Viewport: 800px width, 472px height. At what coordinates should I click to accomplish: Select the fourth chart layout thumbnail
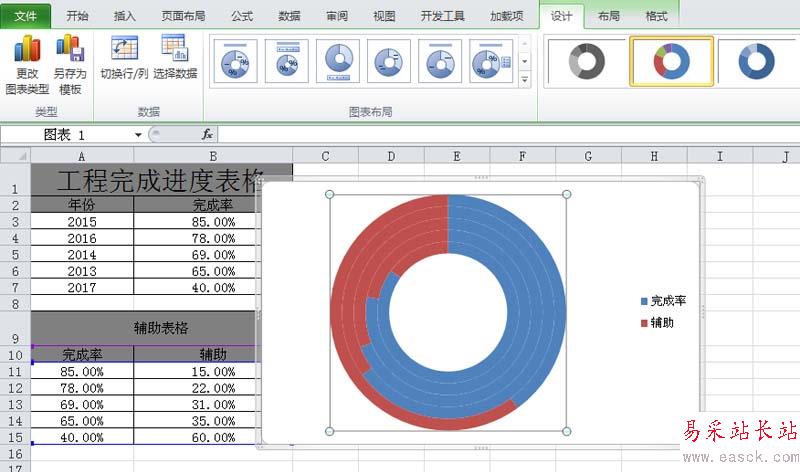pyautogui.click(x=389, y=61)
